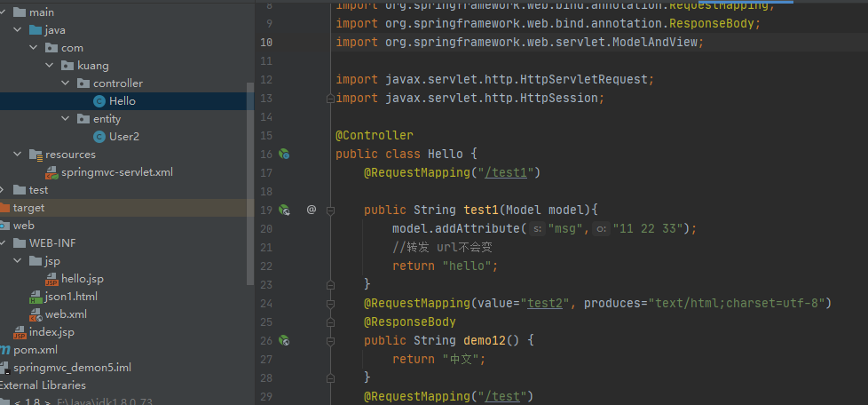
Task: Click the index.jsp file icon
Action: coord(20,332)
